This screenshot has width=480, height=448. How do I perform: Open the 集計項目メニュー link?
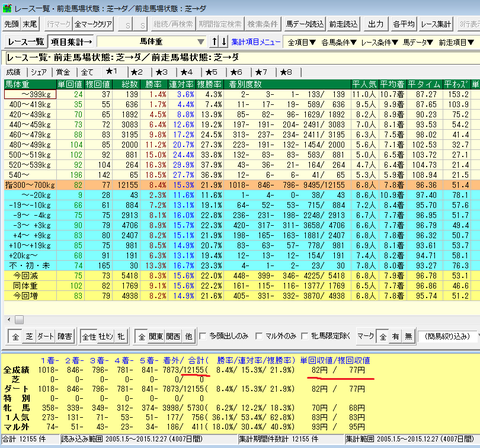pos(256,42)
